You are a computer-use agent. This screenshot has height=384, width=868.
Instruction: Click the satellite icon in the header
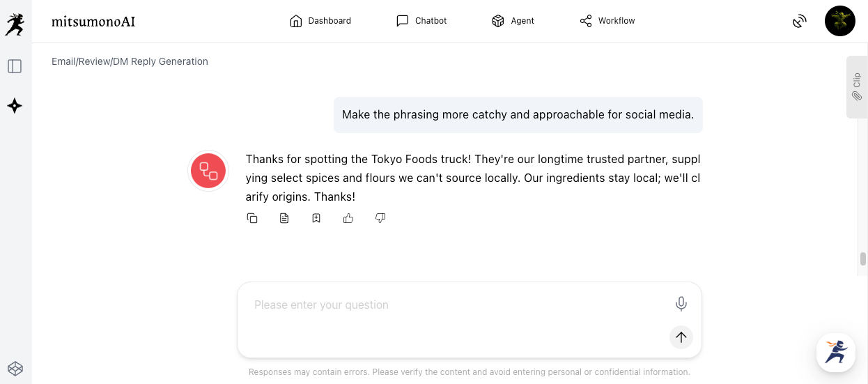coord(799,22)
